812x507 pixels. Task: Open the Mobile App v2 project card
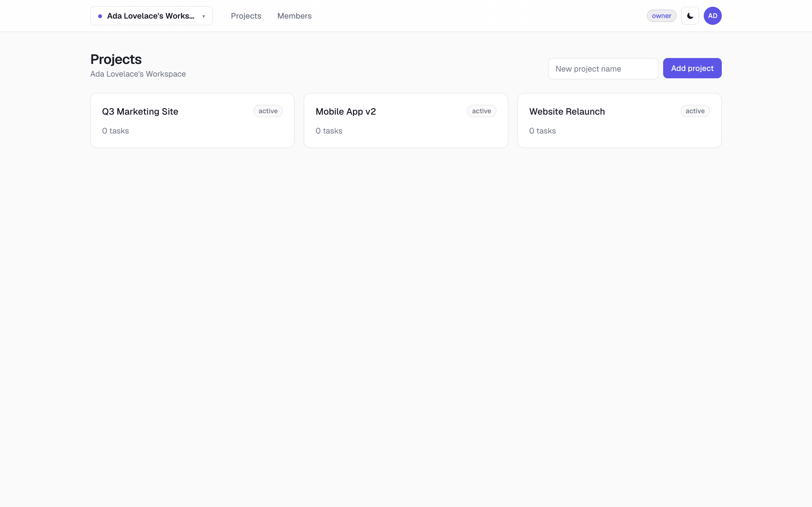point(406,120)
